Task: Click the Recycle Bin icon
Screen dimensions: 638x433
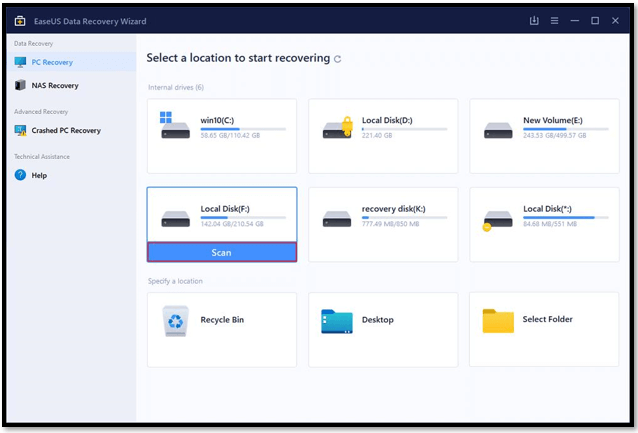Action: pyautogui.click(x=175, y=321)
